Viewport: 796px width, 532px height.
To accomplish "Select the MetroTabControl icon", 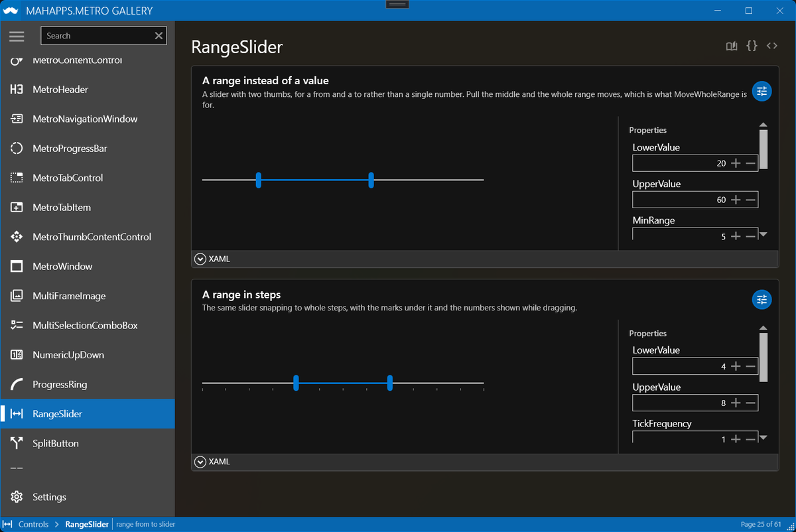I will tap(17, 178).
